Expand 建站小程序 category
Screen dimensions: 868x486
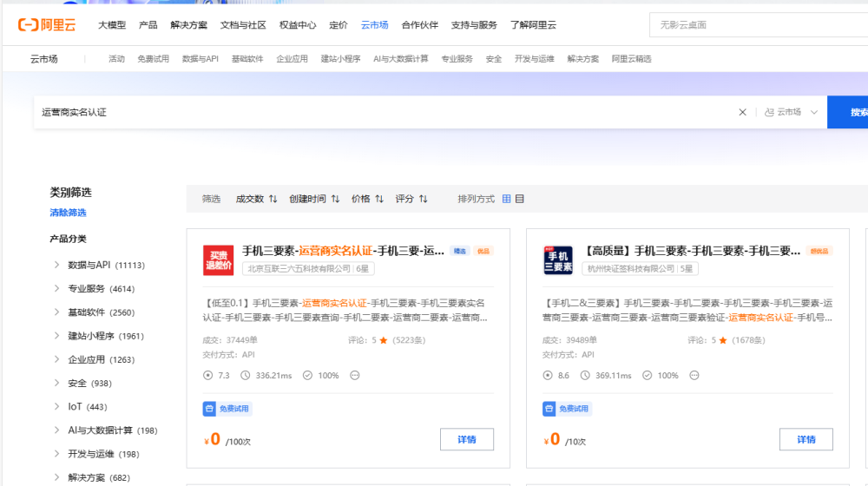click(x=56, y=336)
